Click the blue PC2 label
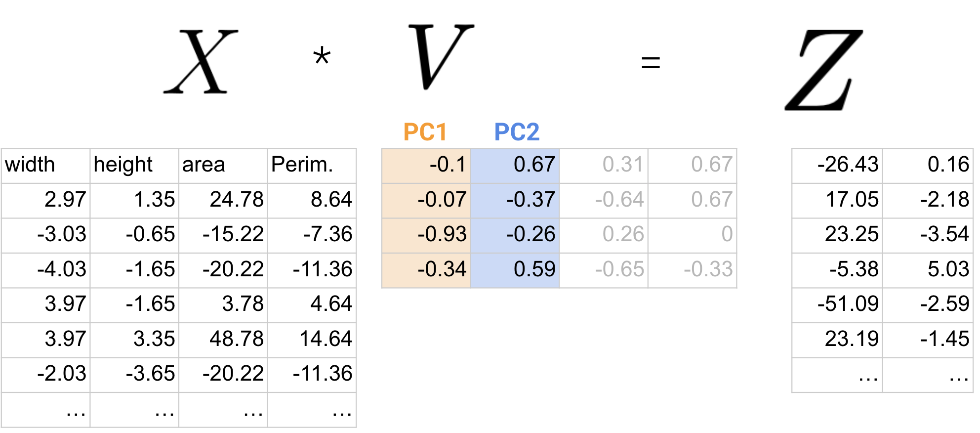 (517, 132)
